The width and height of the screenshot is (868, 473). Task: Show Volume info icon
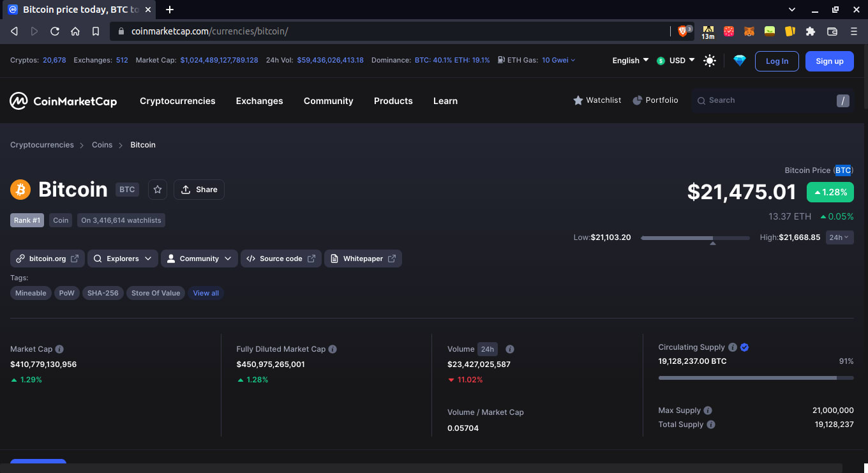(x=510, y=349)
